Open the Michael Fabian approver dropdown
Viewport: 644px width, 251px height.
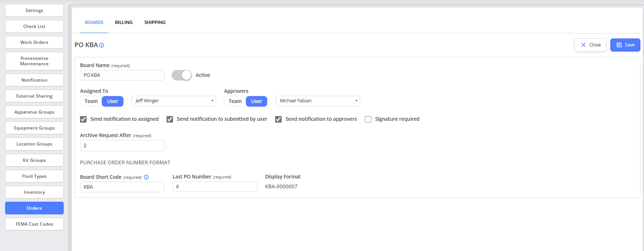(317, 101)
